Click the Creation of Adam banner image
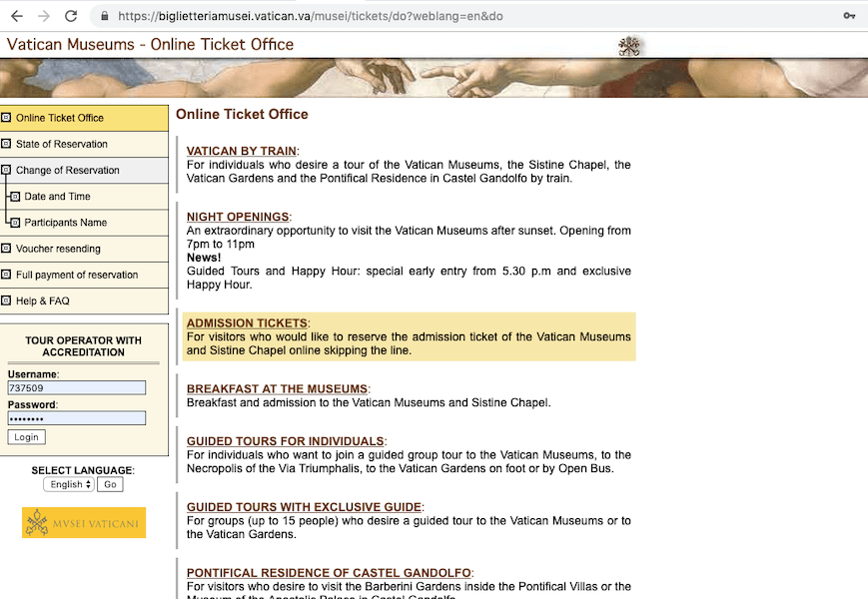This screenshot has height=599, width=868. tap(434, 78)
